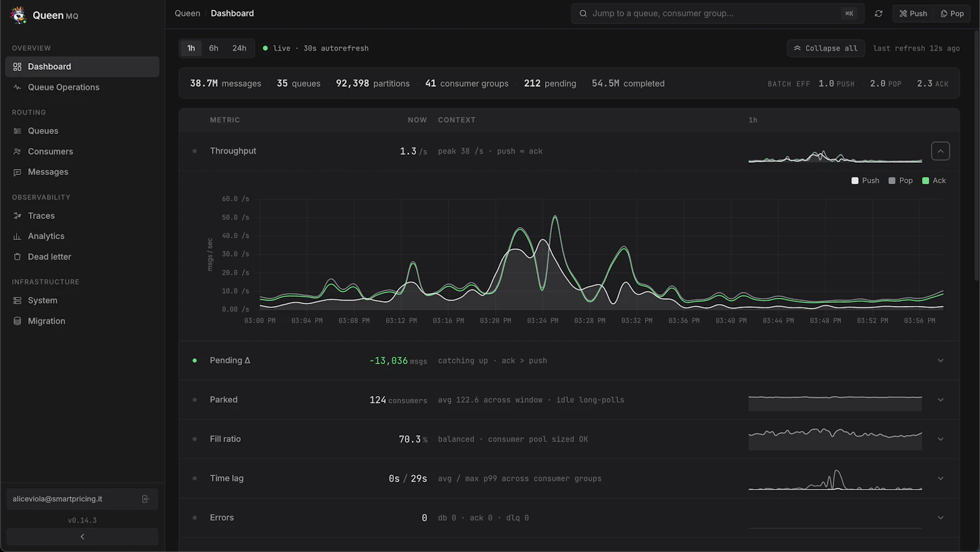Click the Throughput sparkline thumbnail
This screenshot has width=980, height=552.
835,157
